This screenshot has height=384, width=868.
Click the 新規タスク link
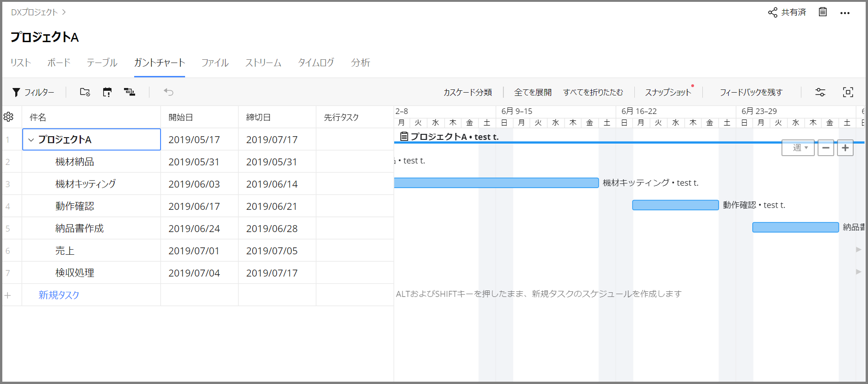click(x=59, y=295)
